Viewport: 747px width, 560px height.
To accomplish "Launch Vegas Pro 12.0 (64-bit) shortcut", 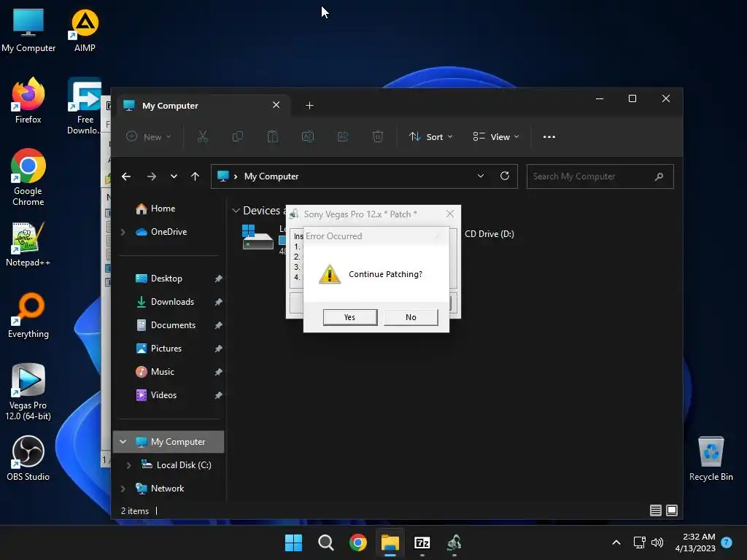I will pos(28,392).
